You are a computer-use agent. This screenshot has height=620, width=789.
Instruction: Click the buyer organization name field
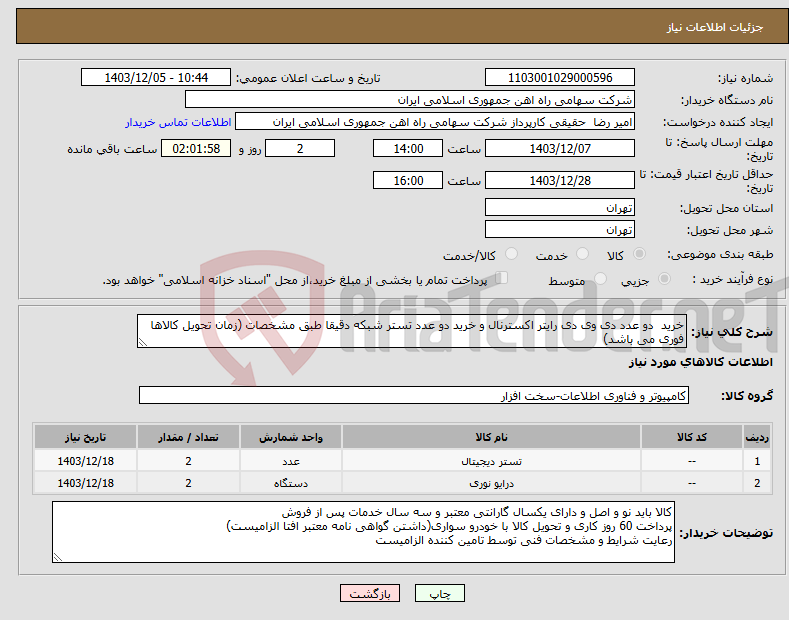click(x=410, y=100)
